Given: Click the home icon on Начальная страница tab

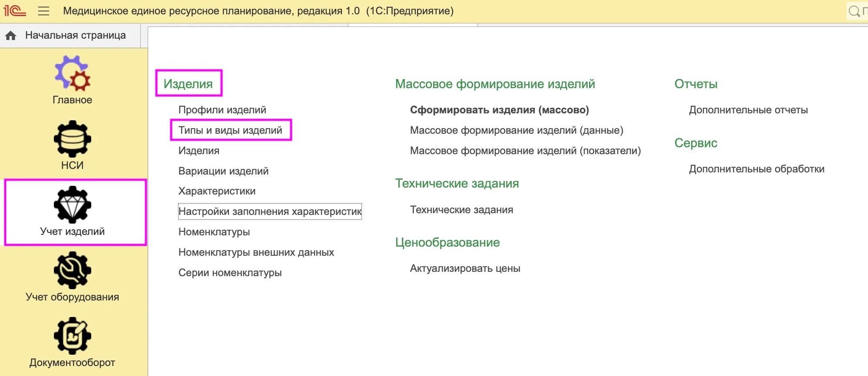Looking at the screenshot, I should [11, 36].
